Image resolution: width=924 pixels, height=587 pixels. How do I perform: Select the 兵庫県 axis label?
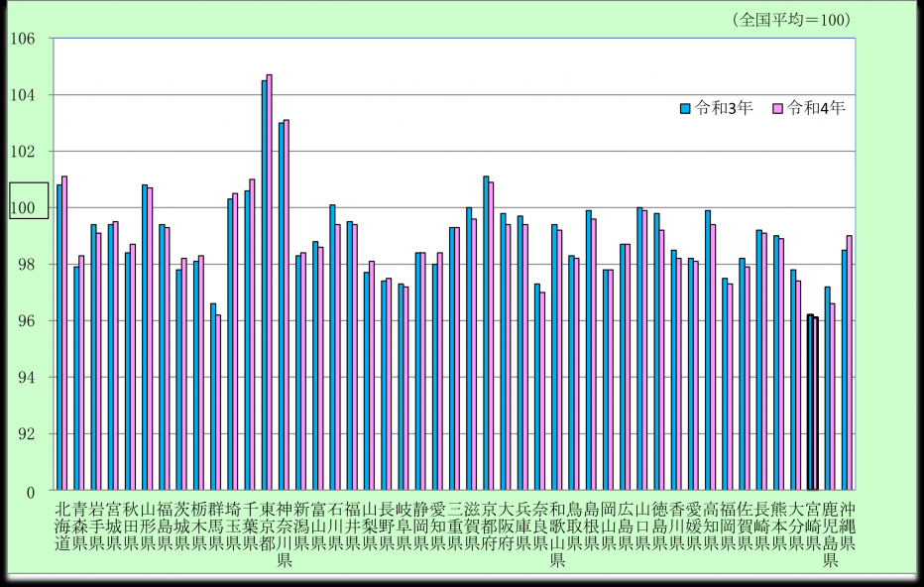523,527
